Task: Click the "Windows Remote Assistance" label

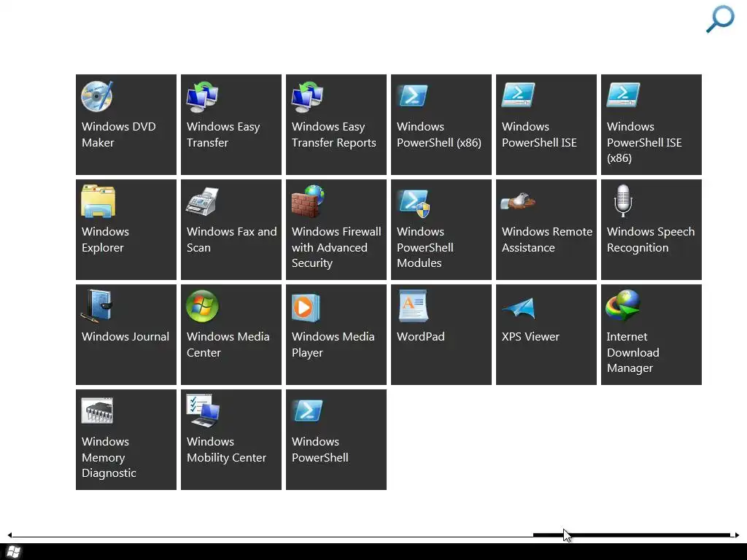Action: (x=547, y=239)
